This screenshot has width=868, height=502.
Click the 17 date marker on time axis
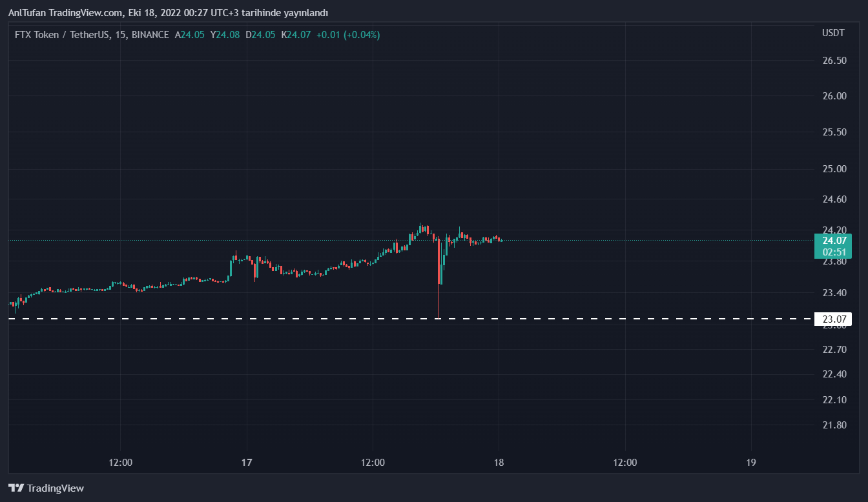pyautogui.click(x=246, y=463)
